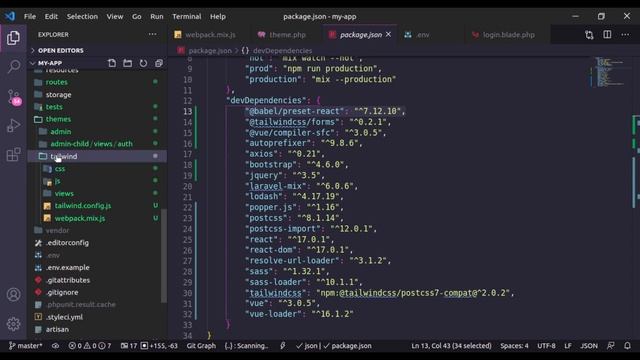Split the editor to the right
This screenshot has height=360, width=640.
tap(607, 35)
